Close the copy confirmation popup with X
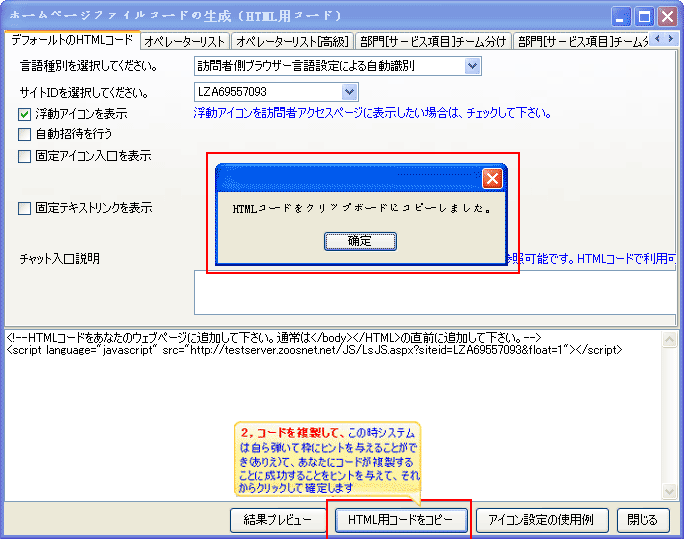This screenshot has width=684, height=539. click(x=492, y=179)
